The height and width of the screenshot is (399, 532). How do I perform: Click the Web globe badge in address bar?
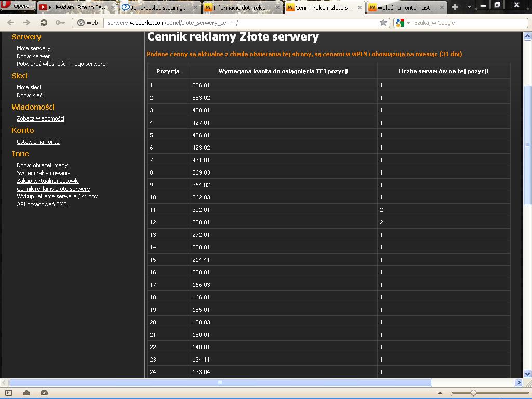point(88,23)
